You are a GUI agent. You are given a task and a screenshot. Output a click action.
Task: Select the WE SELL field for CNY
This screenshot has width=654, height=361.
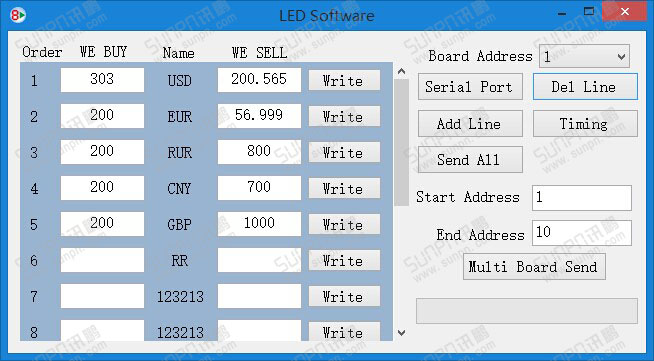point(259,188)
